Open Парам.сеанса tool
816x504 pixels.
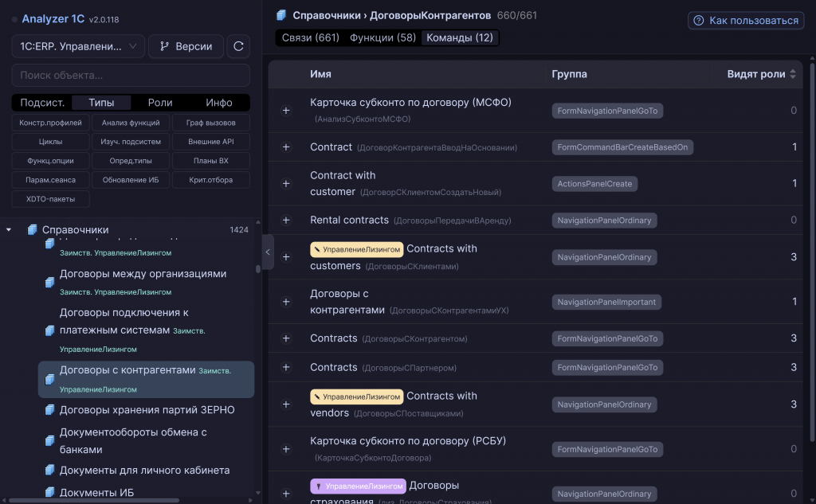click(x=50, y=180)
